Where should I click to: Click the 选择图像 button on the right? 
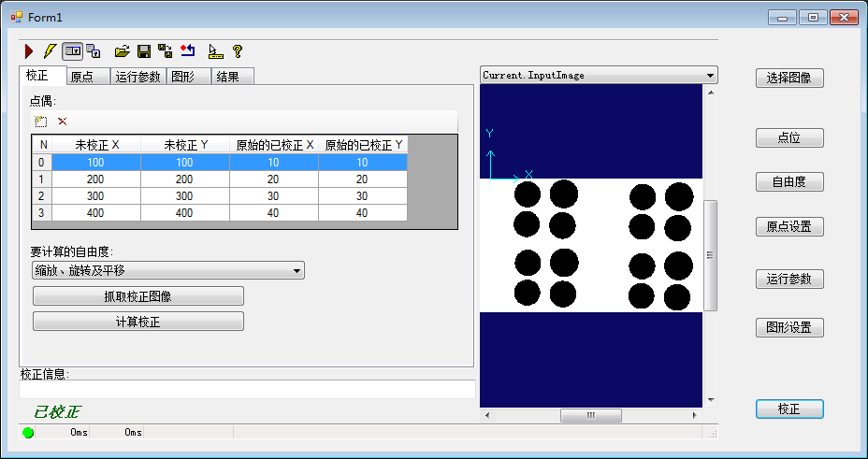pos(788,79)
